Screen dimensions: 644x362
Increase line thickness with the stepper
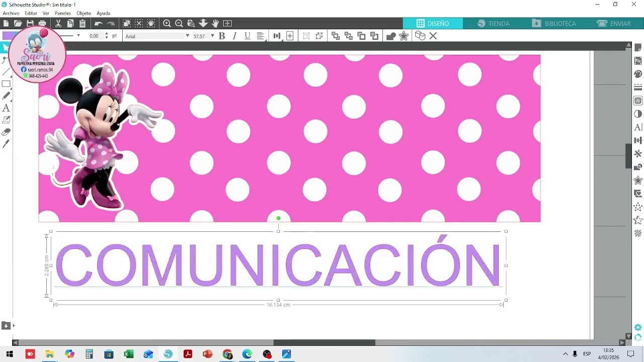click(107, 34)
